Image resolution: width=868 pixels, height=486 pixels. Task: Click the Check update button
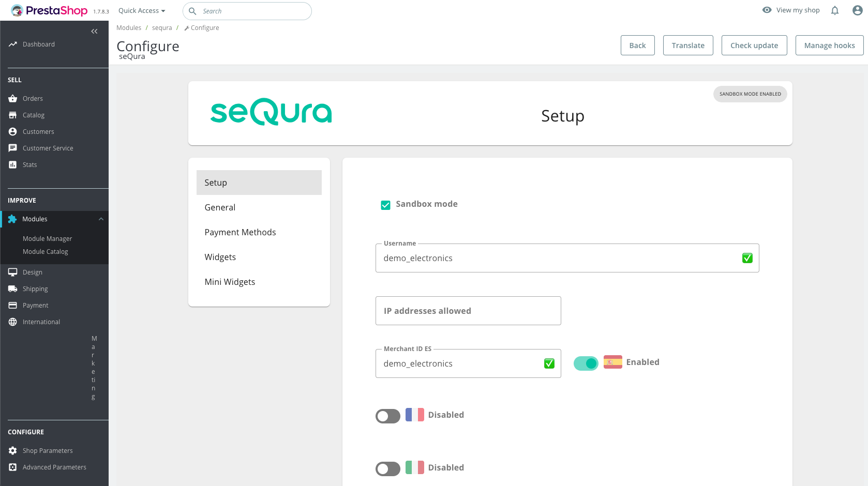click(x=754, y=45)
